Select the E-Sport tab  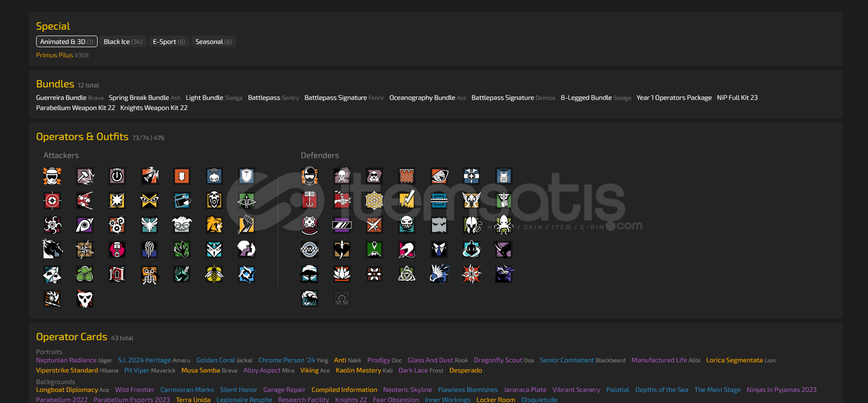[x=169, y=42]
